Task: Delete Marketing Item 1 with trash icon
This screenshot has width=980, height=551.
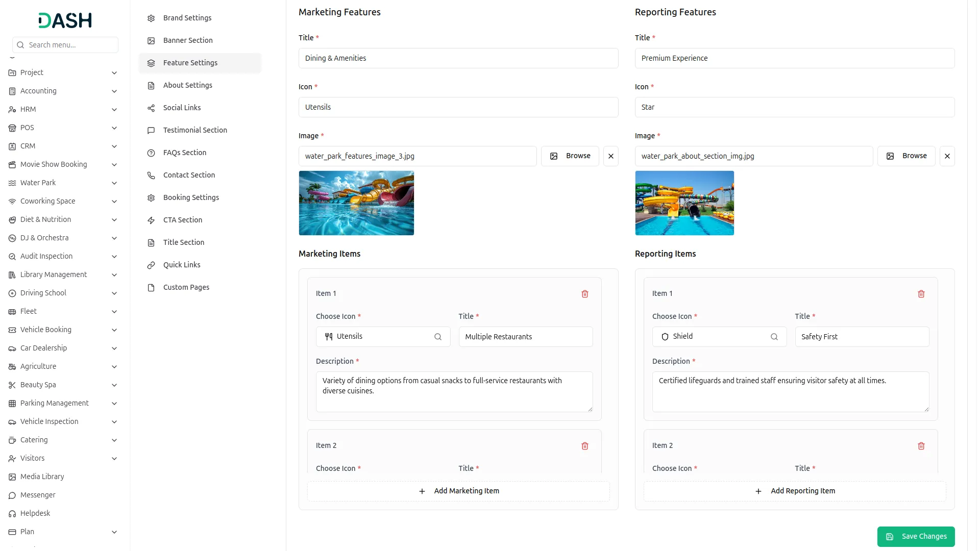Action: tap(585, 294)
